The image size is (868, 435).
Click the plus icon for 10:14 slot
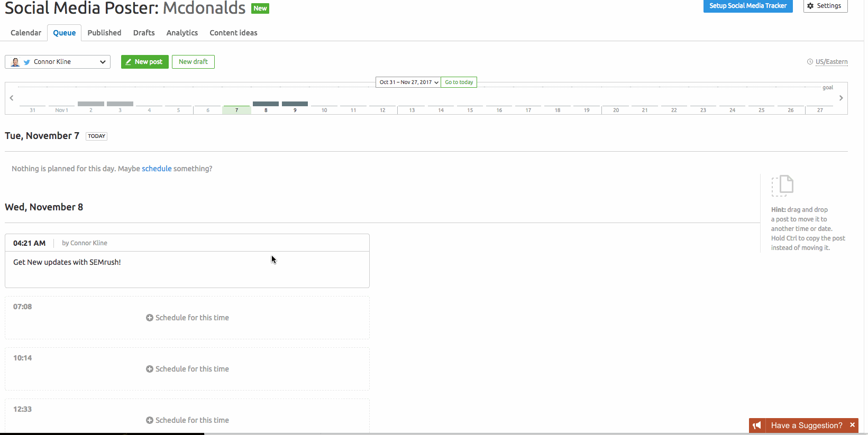click(150, 369)
